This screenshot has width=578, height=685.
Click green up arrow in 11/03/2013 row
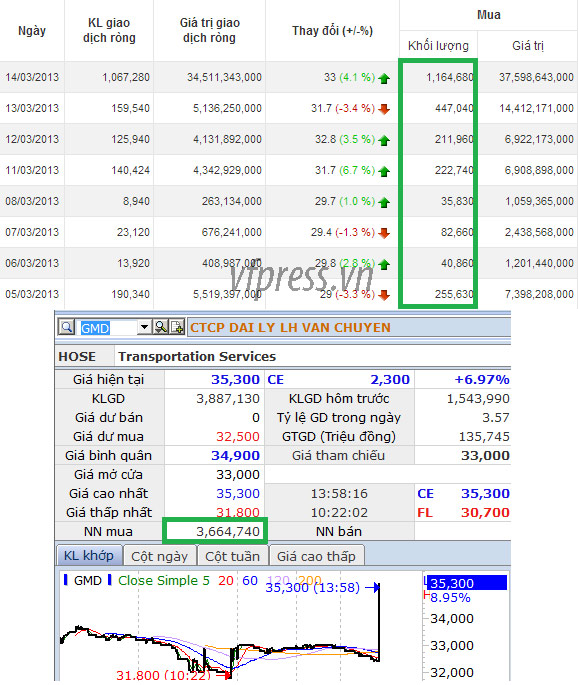384,172
